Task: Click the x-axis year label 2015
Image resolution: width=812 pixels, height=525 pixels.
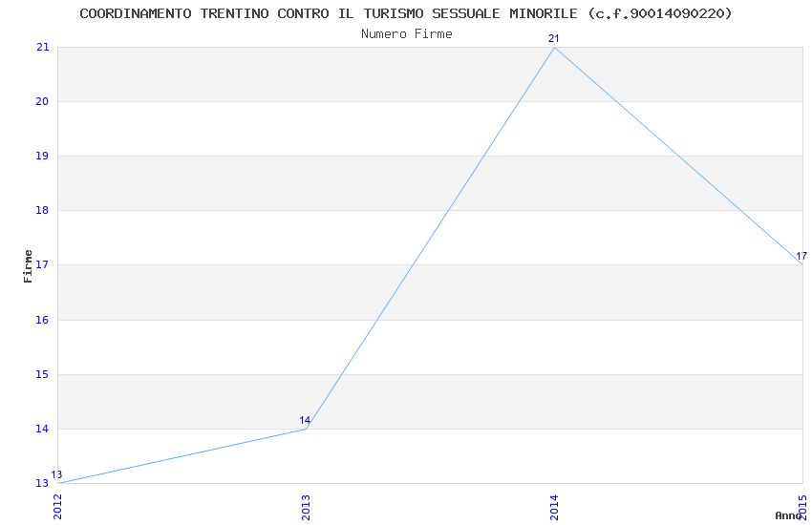Action: click(803, 507)
